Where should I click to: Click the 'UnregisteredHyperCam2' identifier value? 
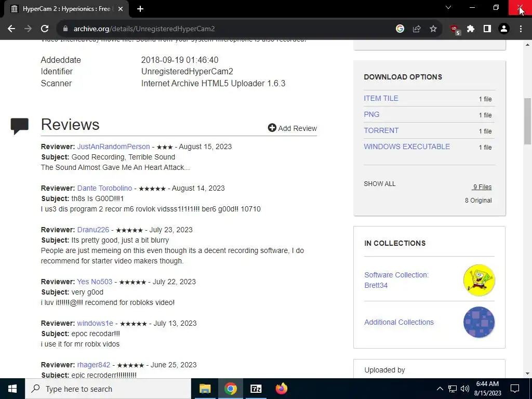coord(187,72)
